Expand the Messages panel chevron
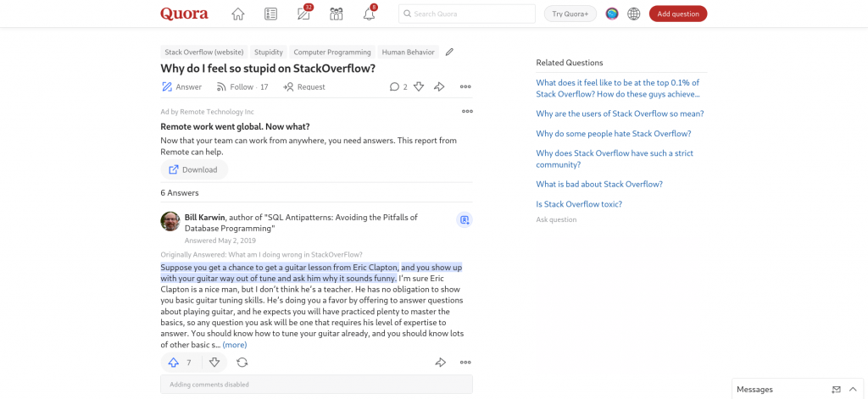 point(853,389)
